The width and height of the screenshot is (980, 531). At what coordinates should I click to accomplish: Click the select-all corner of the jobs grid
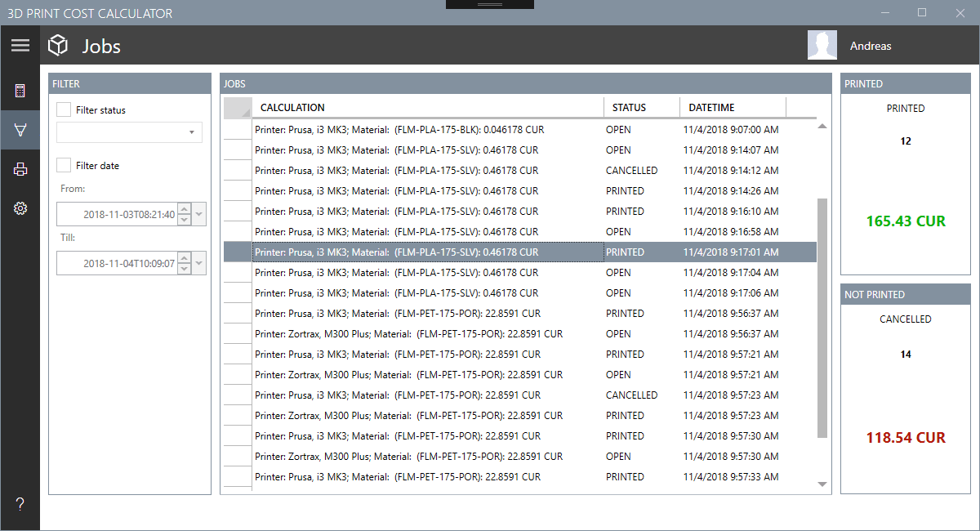238,107
